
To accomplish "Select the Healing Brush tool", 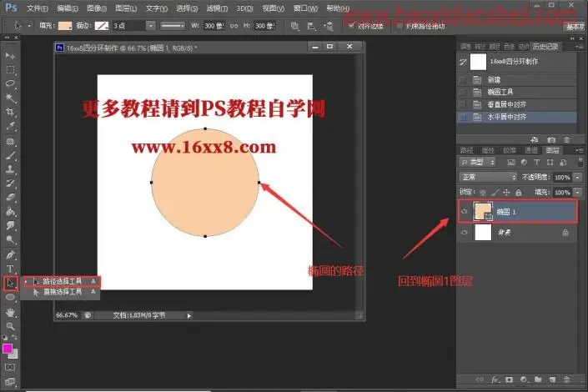I will click(x=10, y=142).
